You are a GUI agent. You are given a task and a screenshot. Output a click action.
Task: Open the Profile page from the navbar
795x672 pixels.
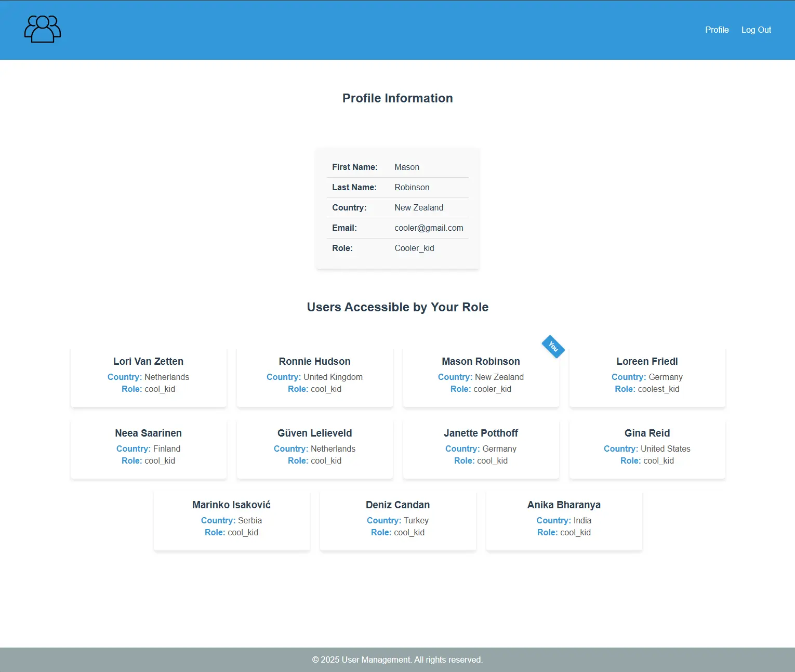717,30
